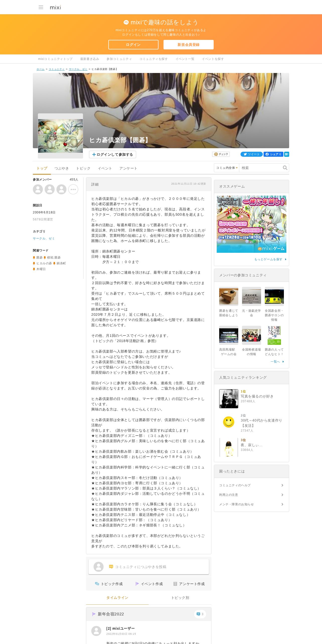Click the comment count bubble icon

point(200,614)
